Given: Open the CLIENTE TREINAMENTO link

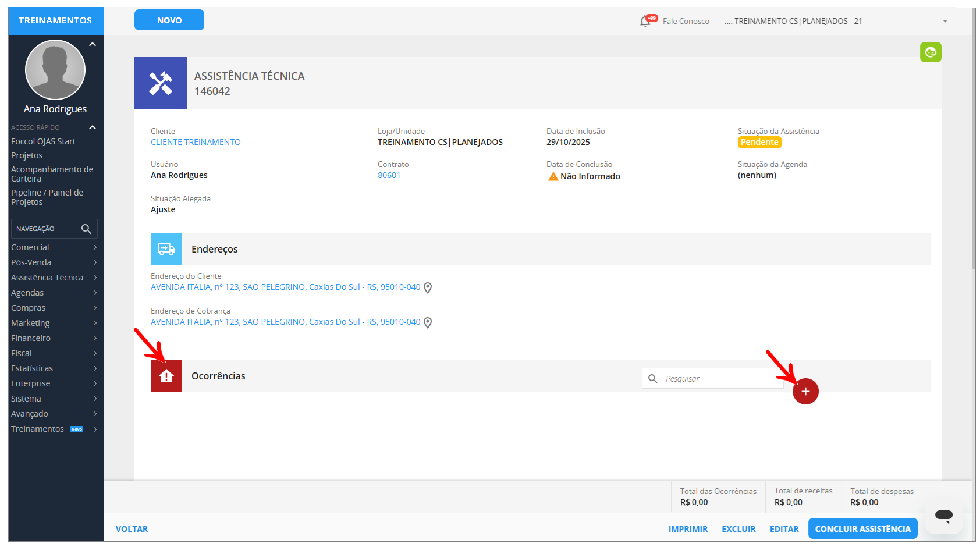Looking at the screenshot, I should [196, 142].
